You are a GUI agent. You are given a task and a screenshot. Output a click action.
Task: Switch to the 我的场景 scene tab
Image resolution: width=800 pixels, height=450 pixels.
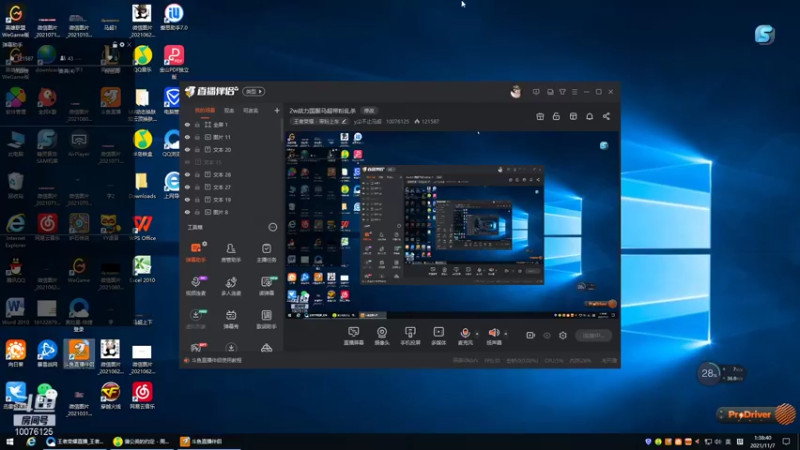click(205, 110)
